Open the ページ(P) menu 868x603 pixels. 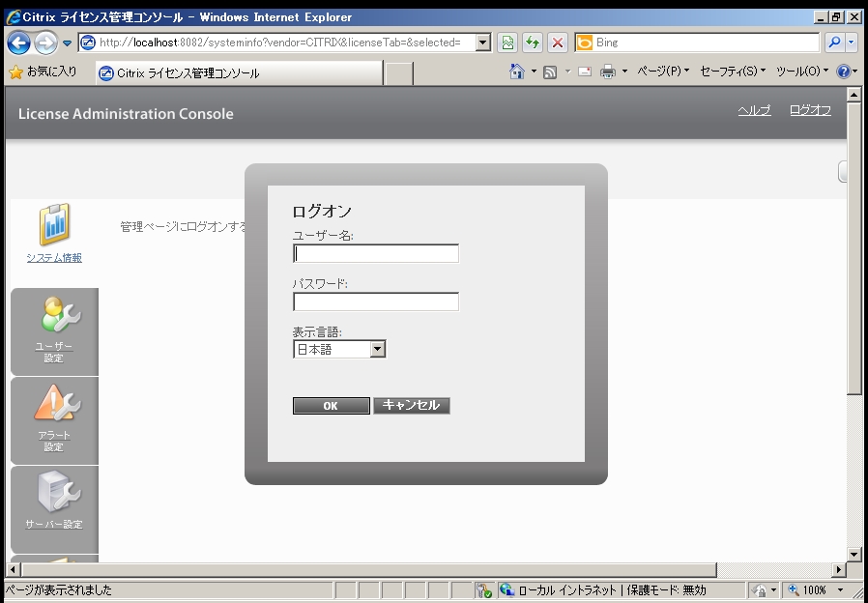pyautogui.click(x=663, y=72)
